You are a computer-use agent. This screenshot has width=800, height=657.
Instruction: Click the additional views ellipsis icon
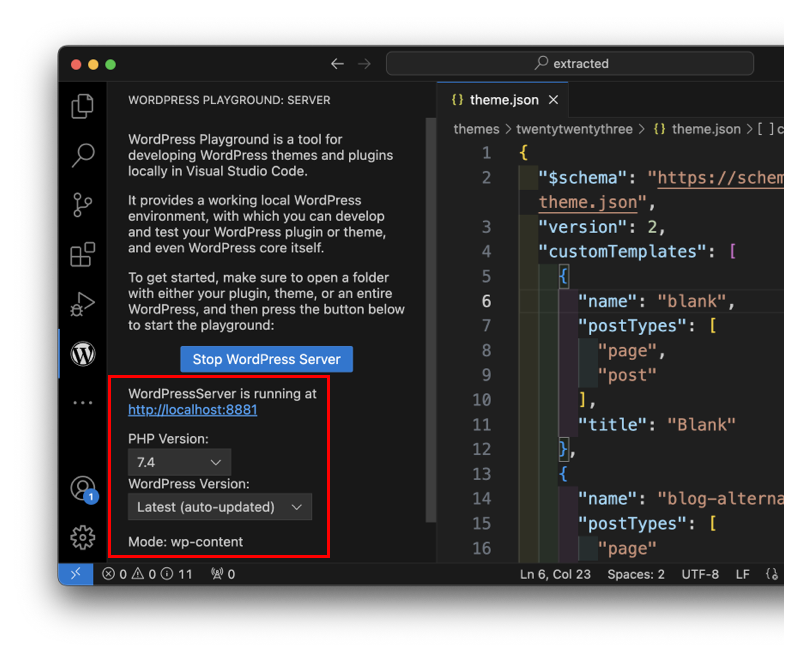point(83,403)
